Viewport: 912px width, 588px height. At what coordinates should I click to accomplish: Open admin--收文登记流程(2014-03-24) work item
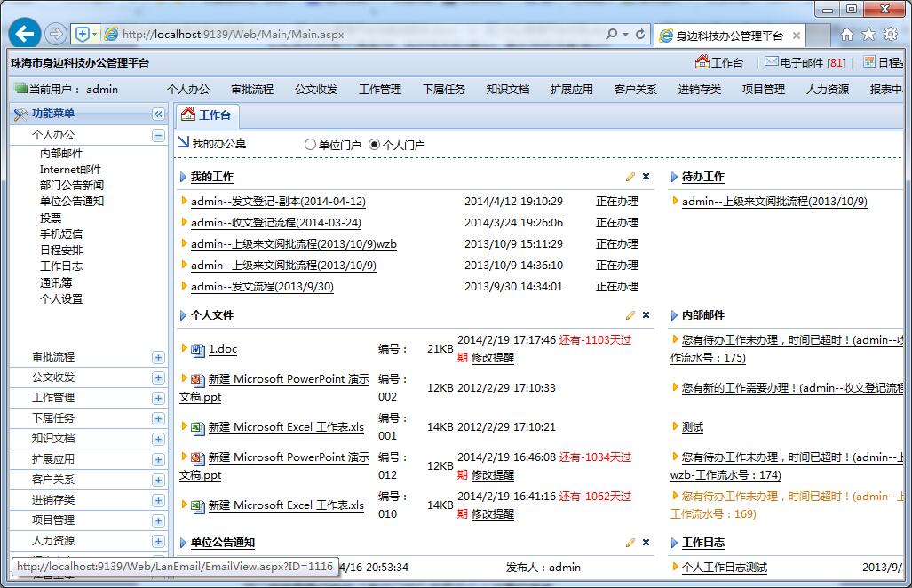coord(275,223)
